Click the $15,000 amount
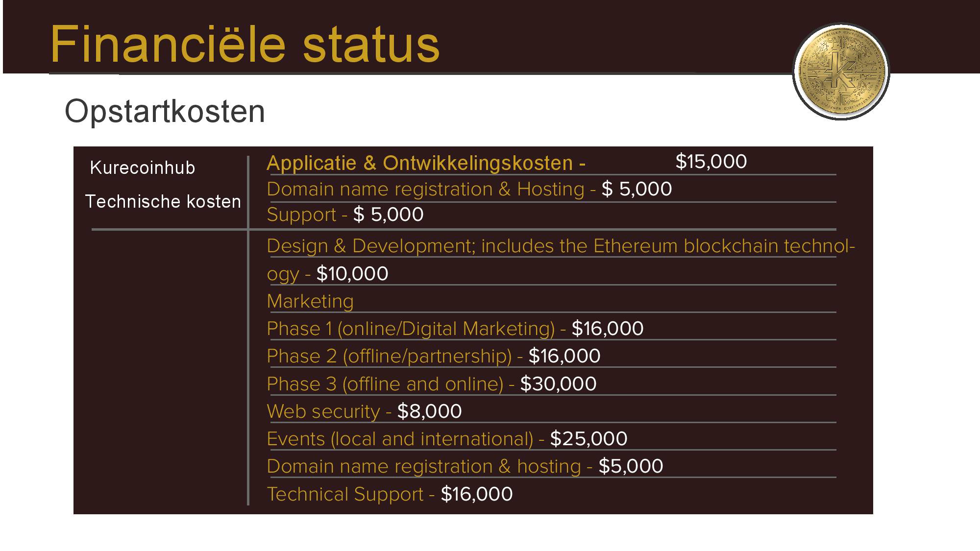980x551 pixels. click(711, 162)
